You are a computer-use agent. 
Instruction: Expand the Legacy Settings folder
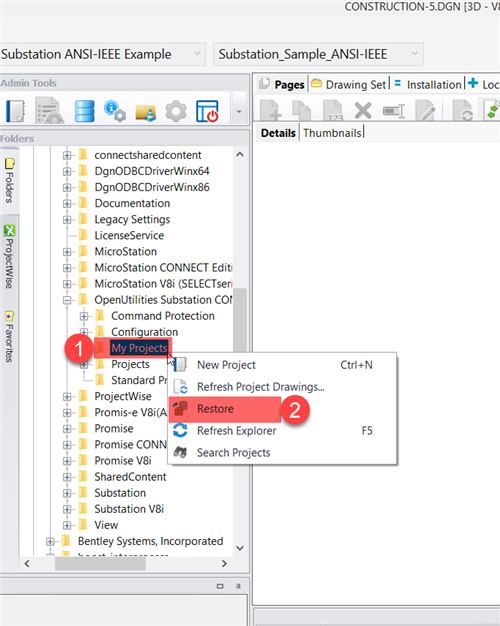(67, 220)
